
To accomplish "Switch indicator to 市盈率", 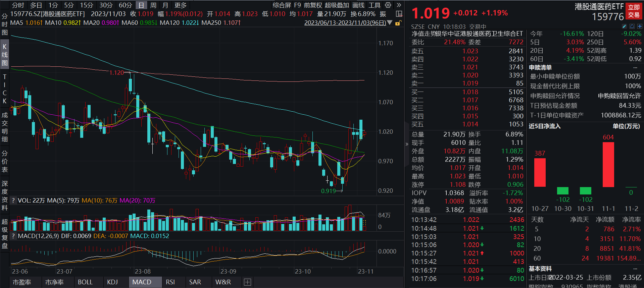I will point(22,282).
